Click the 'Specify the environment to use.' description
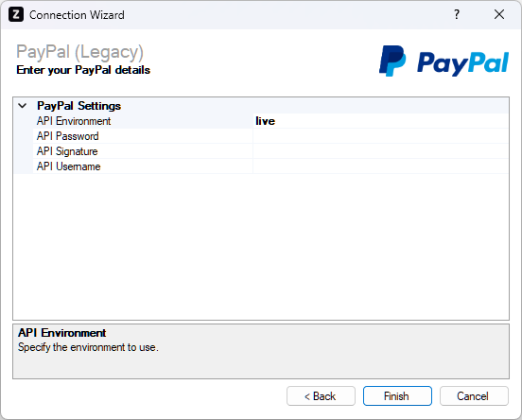This screenshot has height=420, width=522. (x=88, y=347)
